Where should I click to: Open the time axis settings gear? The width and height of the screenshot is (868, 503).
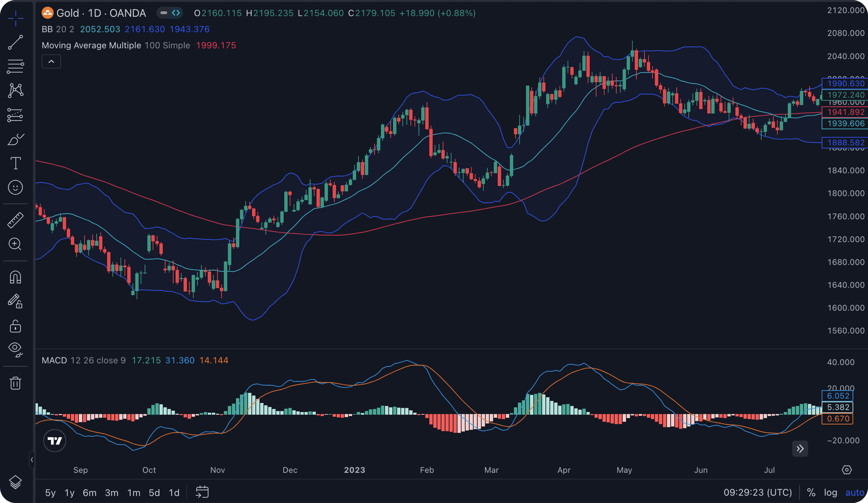pyautogui.click(x=847, y=470)
